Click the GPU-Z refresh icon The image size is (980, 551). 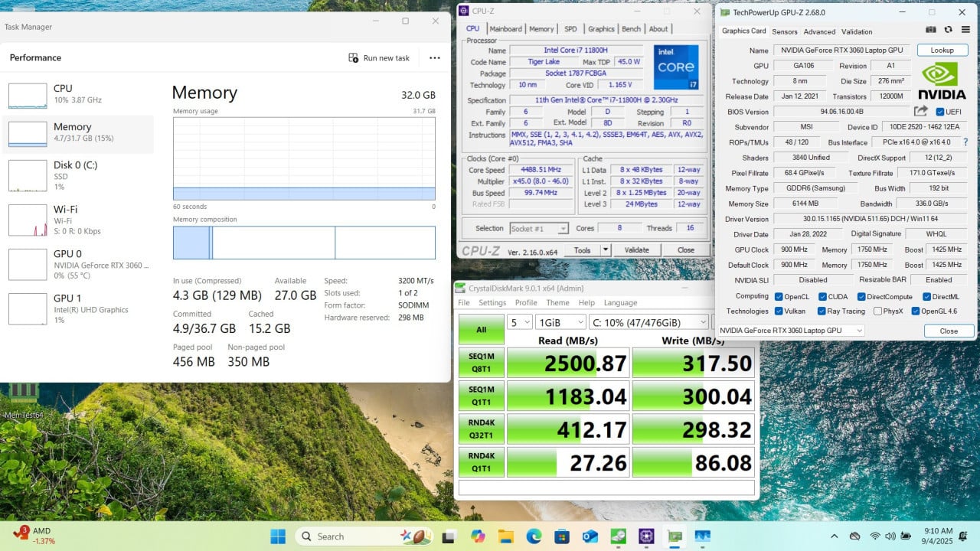pos(948,30)
